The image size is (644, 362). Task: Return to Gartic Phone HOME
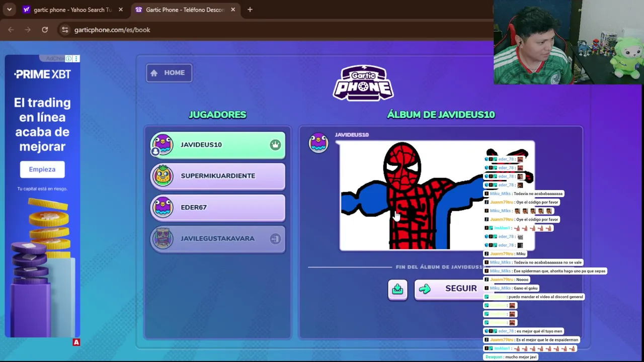click(x=169, y=73)
